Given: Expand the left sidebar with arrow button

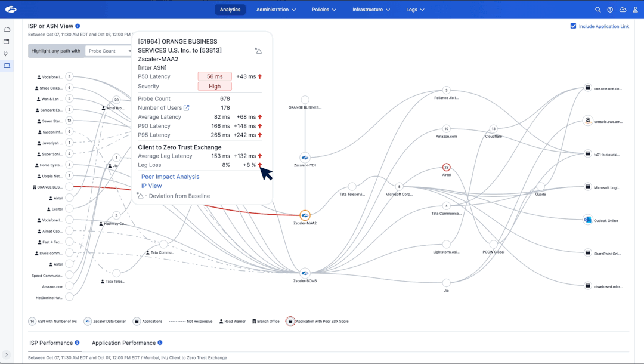Looking at the screenshot, I should 7,354.
